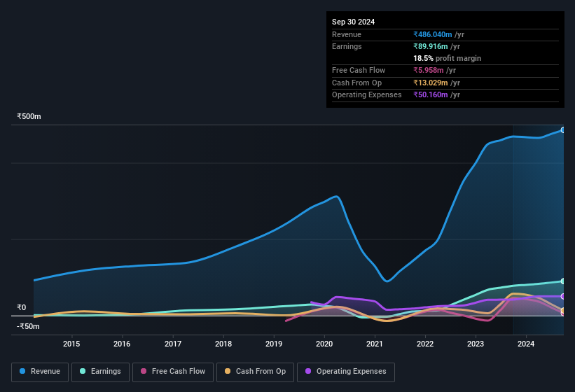Toggle the Earnings legend button
Screen dimensions: 575x392
100,372
